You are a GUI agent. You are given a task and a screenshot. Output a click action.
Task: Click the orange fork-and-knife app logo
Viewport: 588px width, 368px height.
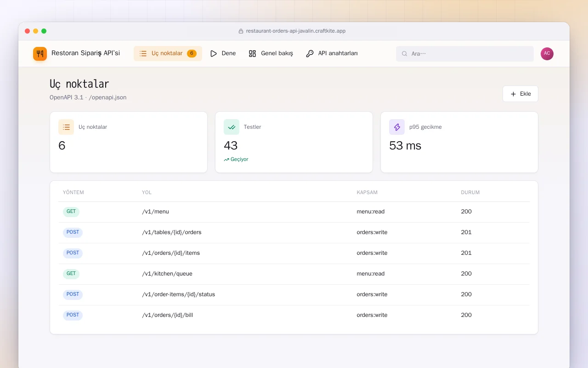coord(40,53)
